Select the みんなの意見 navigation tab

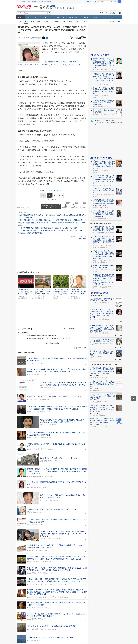pyautogui.click(x=73, y=17)
